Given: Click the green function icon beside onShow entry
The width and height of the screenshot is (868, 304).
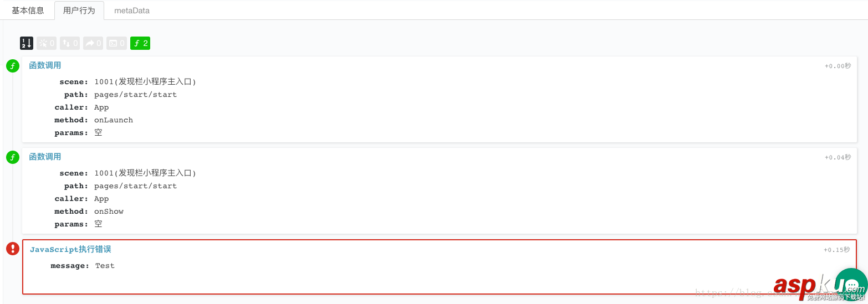Looking at the screenshot, I should tap(13, 157).
